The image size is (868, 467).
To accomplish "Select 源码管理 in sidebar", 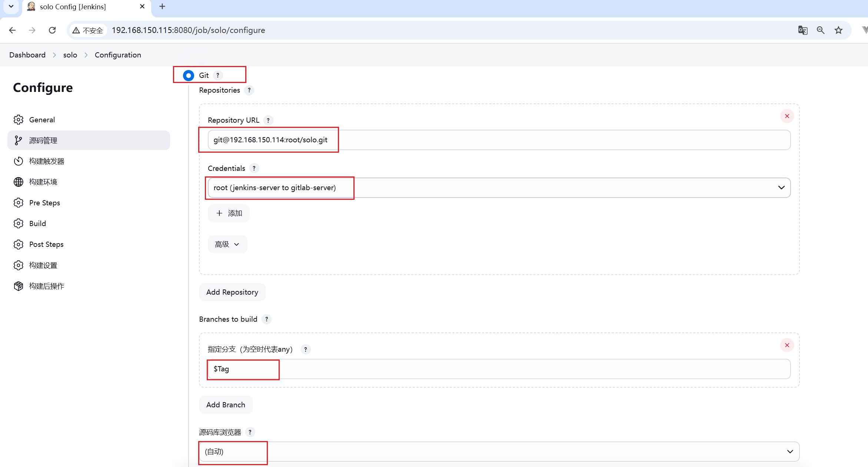I will (89, 140).
